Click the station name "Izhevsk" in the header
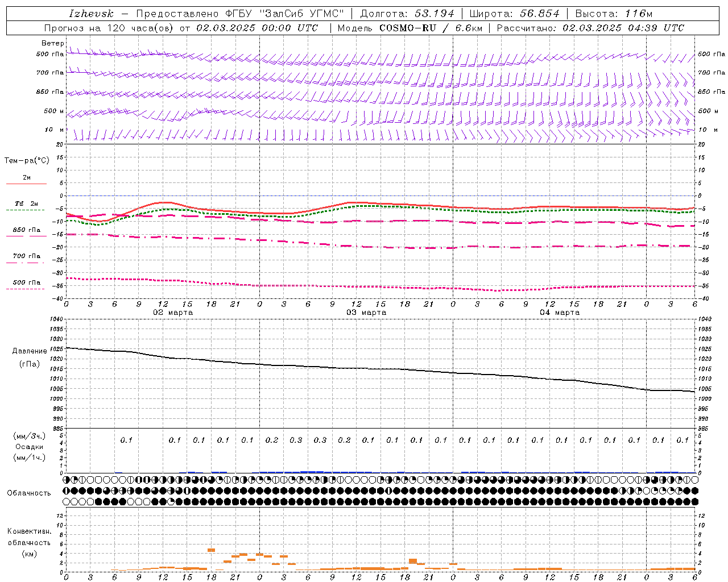 pyautogui.click(x=91, y=14)
